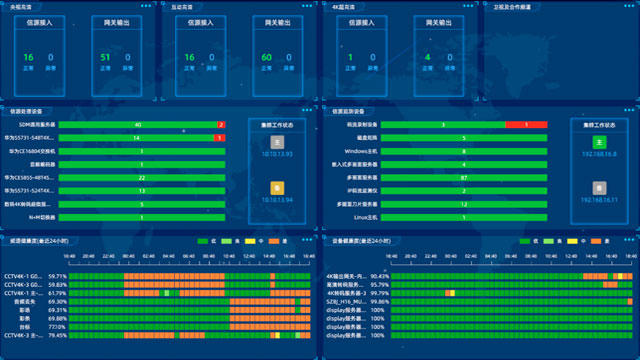This screenshot has width=640, height=360.
Task: Click gray 主 node icon above 10.10.13.93
Action: [277, 142]
